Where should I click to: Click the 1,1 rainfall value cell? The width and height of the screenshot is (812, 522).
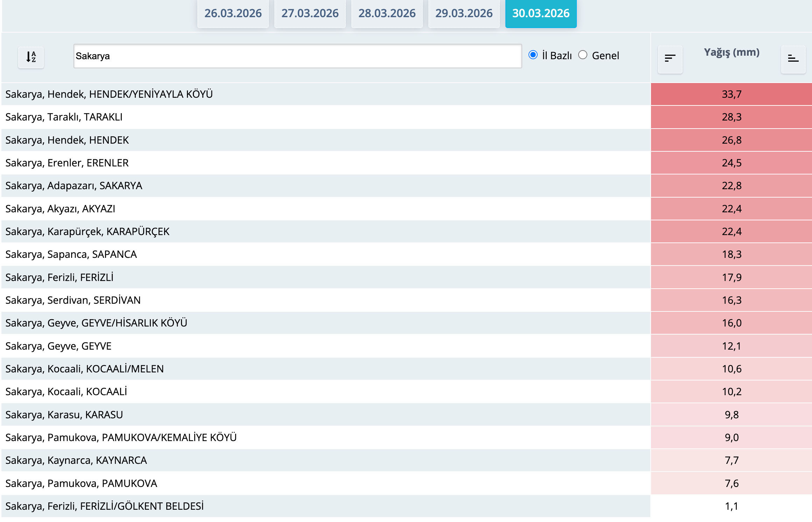[731, 506]
